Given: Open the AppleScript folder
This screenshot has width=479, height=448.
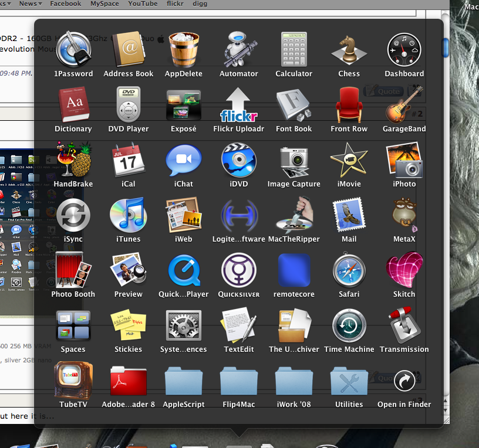Looking at the screenshot, I should click(184, 381).
